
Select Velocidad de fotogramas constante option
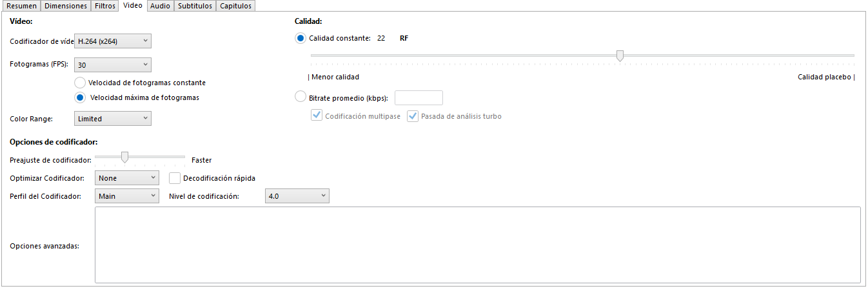point(80,83)
